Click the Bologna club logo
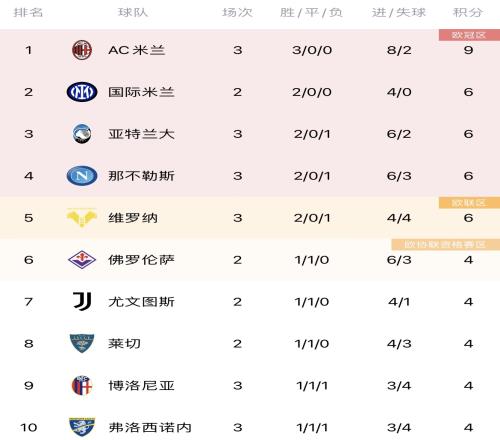500x440 pixels. click(82, 385)
